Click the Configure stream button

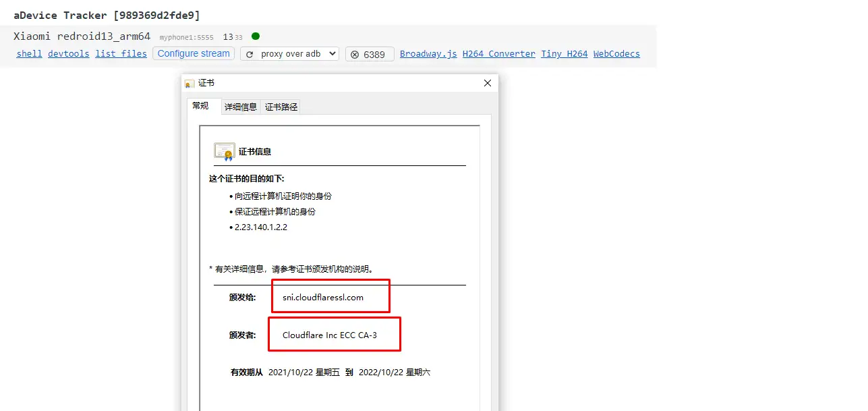pyautogui.click(x=194, y=53)
